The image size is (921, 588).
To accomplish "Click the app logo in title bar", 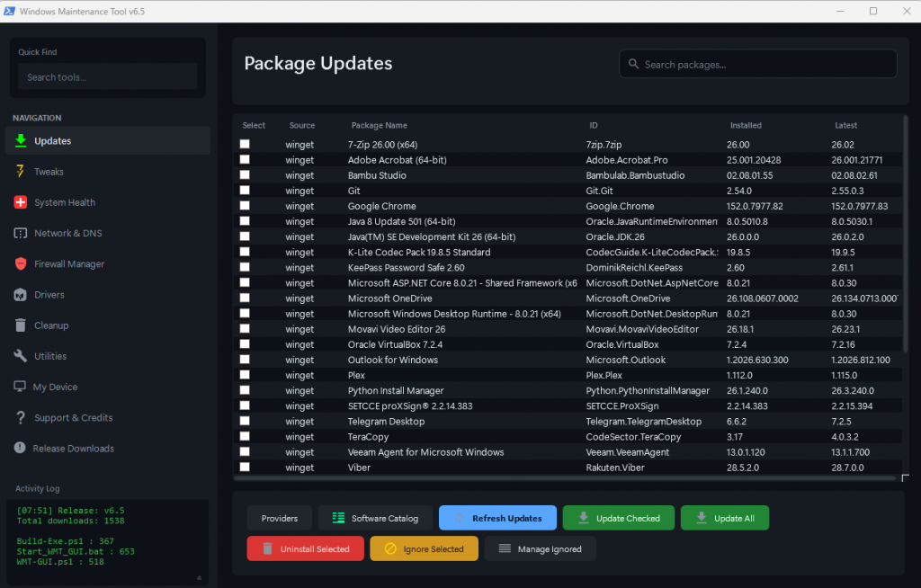I will (x=9, y=11).
